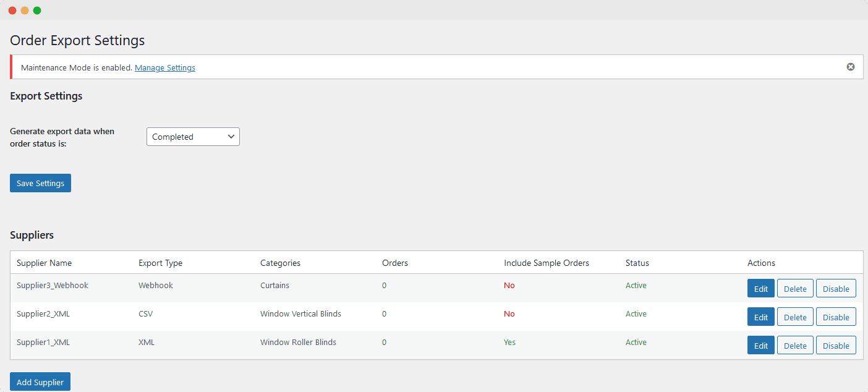Delete the Supplier3_Webhook supplier
The width and height of the screenshot is (868, 392).
(x=795, y=289)
